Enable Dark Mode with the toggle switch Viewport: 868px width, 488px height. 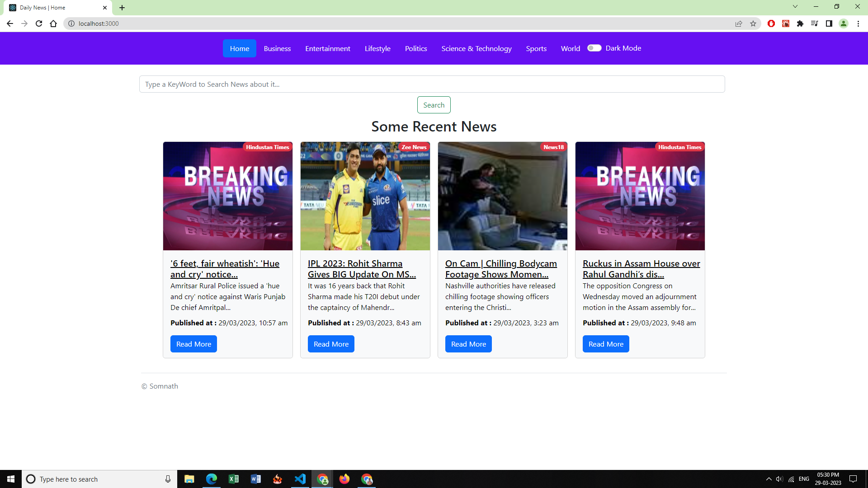coord(594,48)
